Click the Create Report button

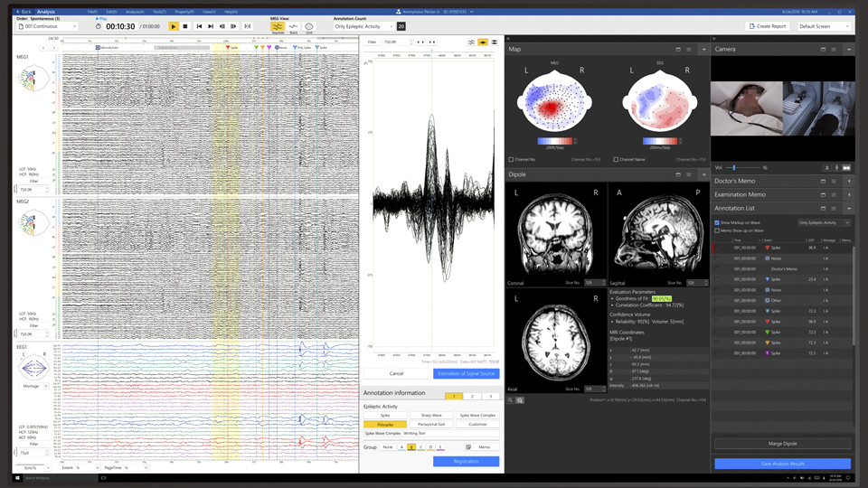point(768,26)
